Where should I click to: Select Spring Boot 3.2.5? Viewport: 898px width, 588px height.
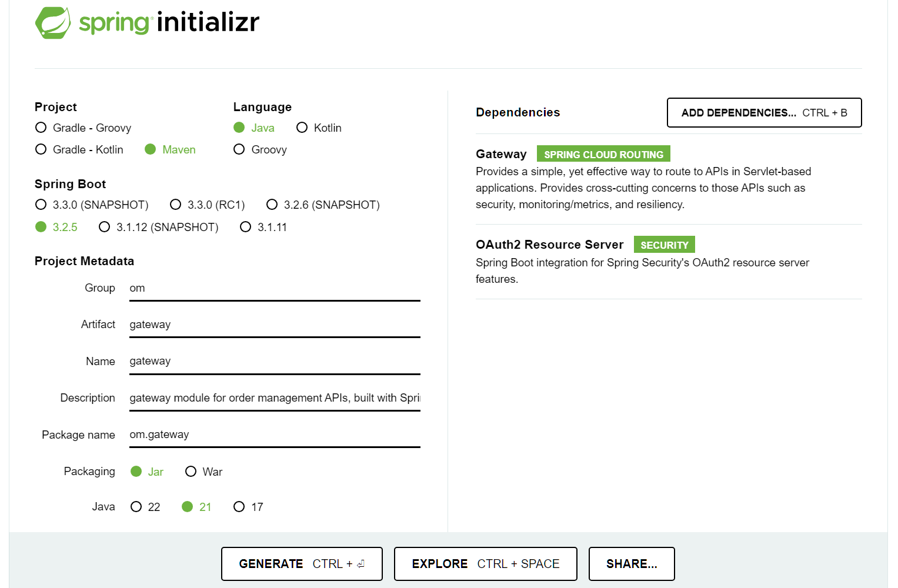pos(56,227)
